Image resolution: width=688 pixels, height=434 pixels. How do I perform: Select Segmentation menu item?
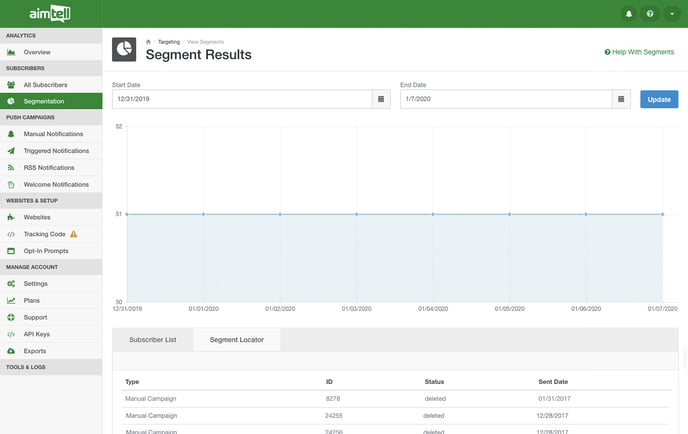click(51, 101)
